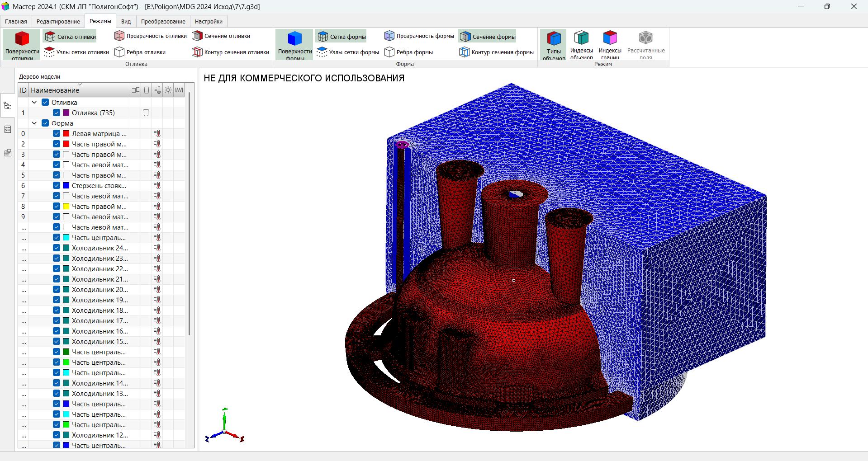Toggle Сечение формы section
The height and width of the screenshot is (461, 868).
point(488,37)
